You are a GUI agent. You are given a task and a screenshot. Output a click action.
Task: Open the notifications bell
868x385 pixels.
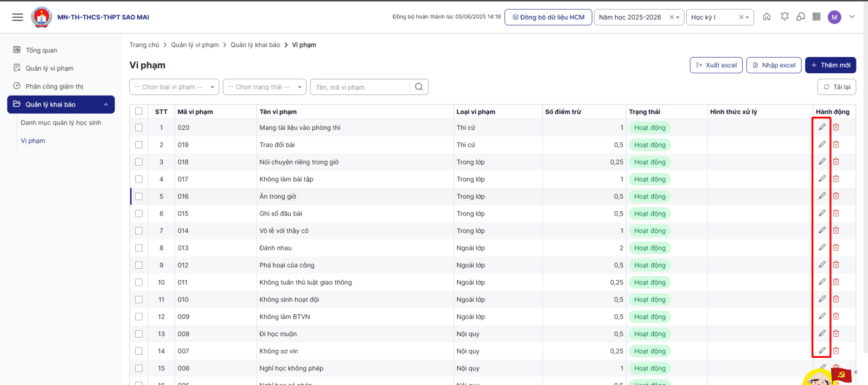click(x=784, y=17)
